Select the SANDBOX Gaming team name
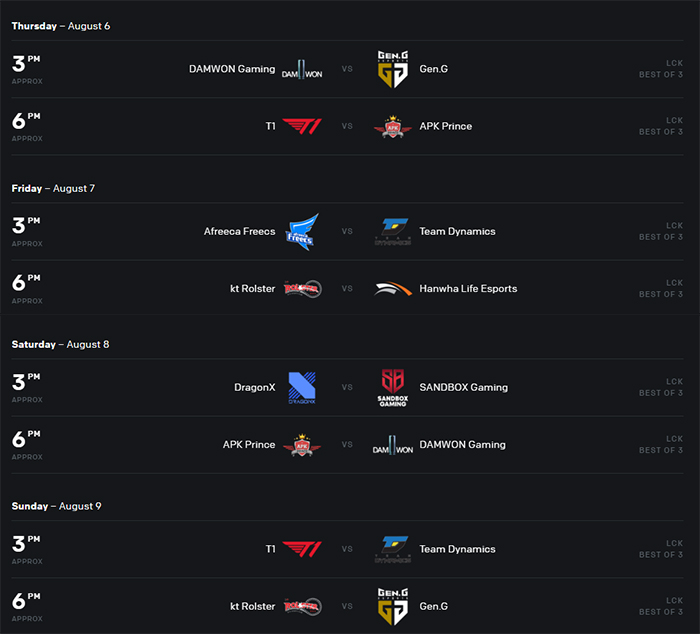 (x=463, y=388)
